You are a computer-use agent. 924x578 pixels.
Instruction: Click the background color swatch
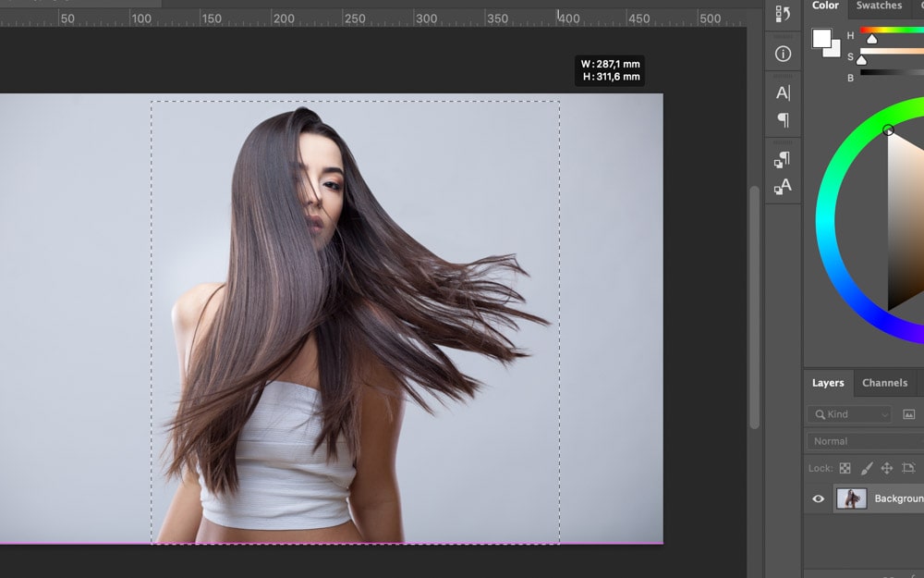coord(835,52)
